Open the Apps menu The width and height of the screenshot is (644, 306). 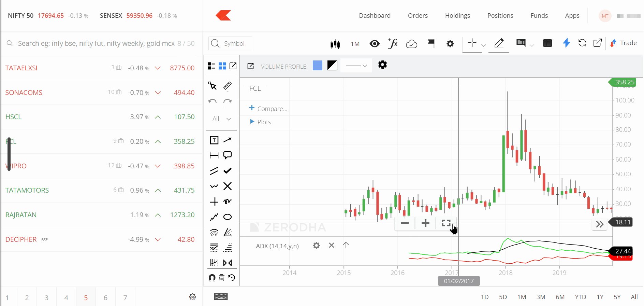572,16
